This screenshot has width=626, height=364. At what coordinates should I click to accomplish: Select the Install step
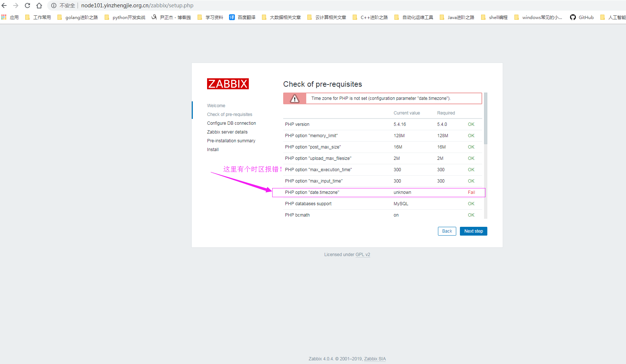click(213, 150)
